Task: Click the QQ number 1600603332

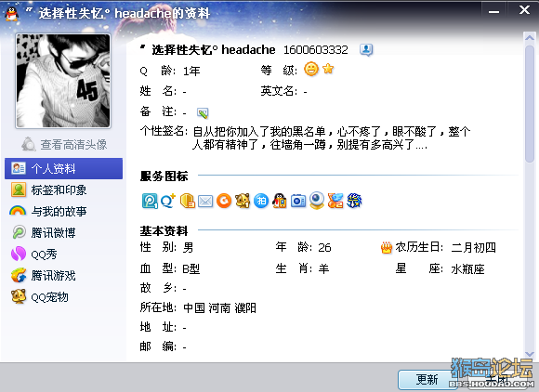Action: pos(316,50)
